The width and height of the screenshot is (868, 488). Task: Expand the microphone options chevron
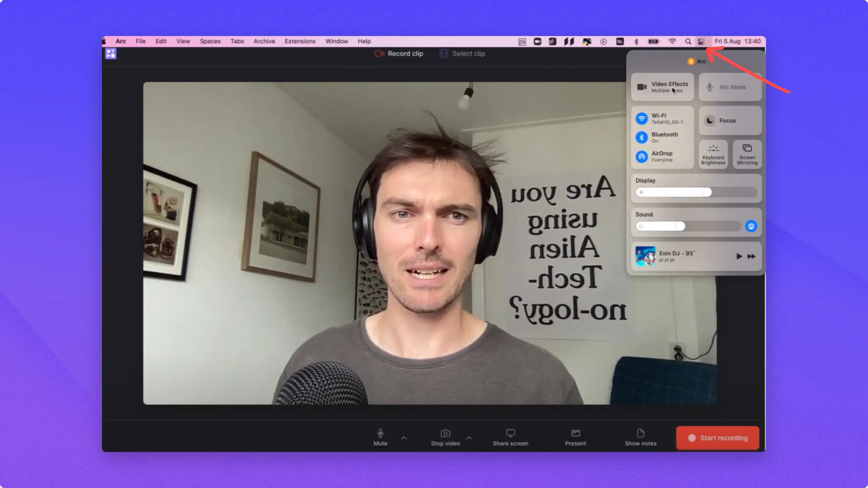click(x=404, y=438)
